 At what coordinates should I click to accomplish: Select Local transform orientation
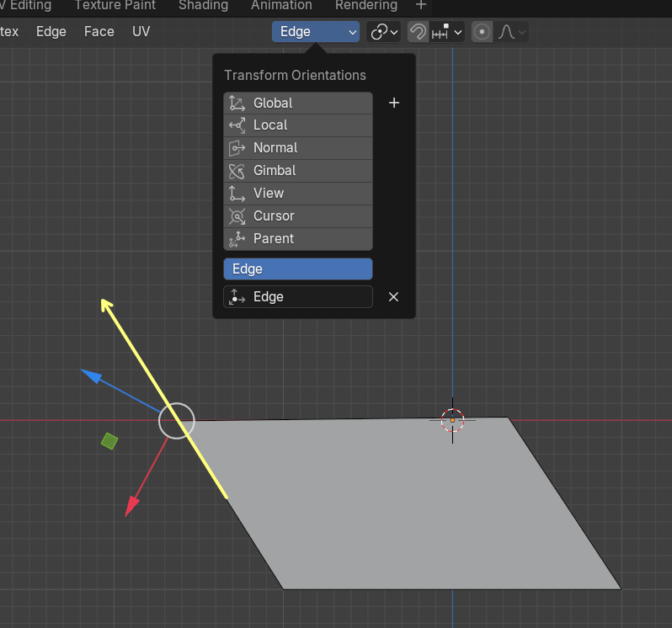[298, 125]
